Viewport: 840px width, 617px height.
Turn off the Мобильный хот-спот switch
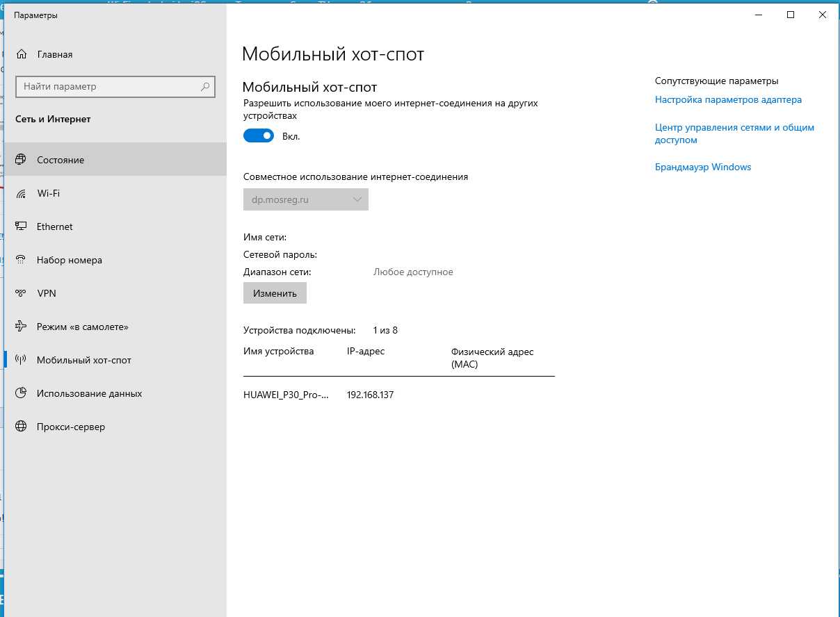pyautogui.click(x=259, y=136)
